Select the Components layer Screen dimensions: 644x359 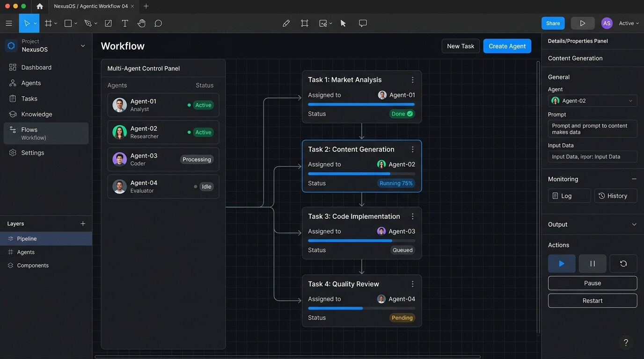point(46,266)
